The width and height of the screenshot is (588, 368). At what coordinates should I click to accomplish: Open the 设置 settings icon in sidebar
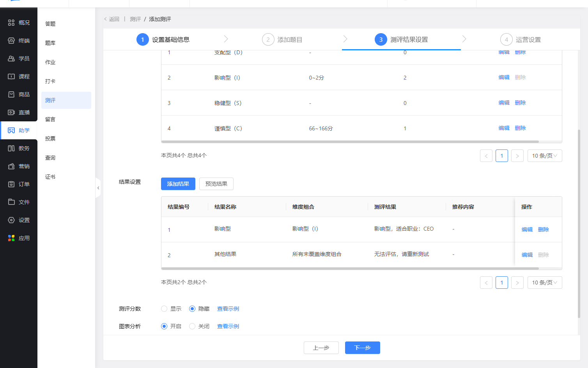(x=11, y=220)
